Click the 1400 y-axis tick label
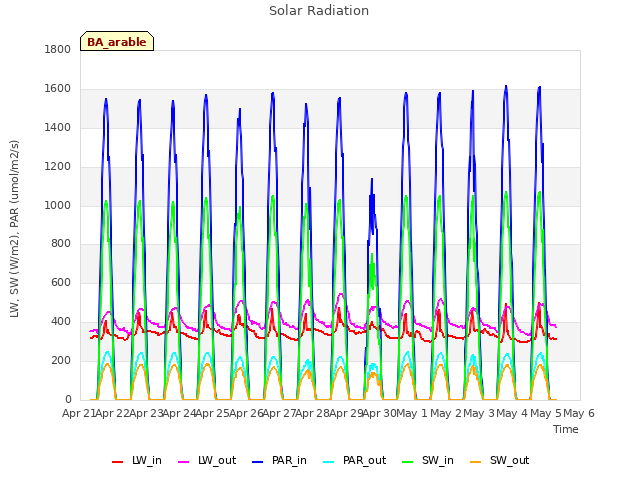Screen dimensions: 640x480 coord(58,127)
